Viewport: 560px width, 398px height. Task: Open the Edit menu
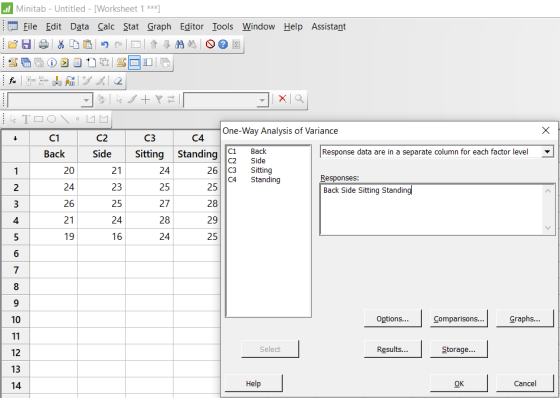coord(54,26)
